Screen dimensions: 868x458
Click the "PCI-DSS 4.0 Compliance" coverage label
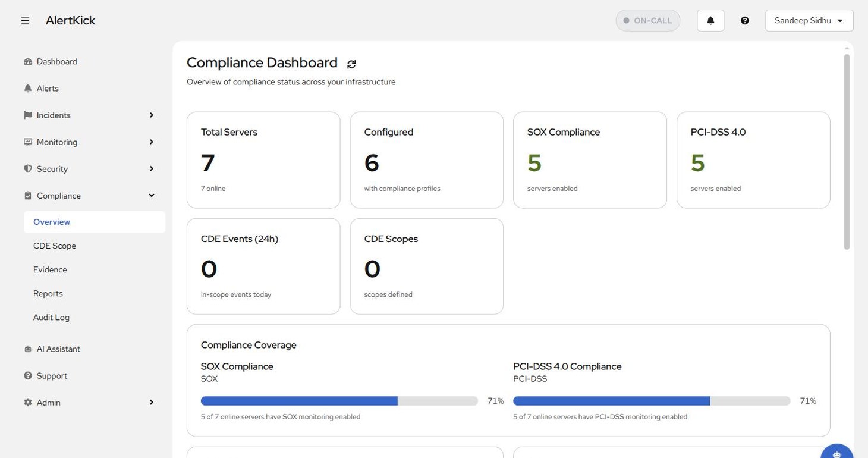[567, 366]
